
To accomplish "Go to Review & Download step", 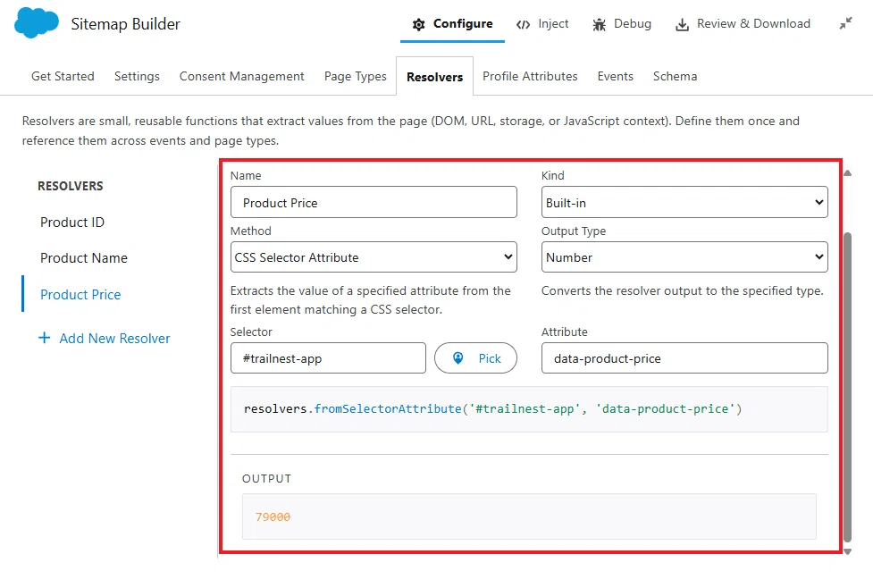I will (x=743, y=24).
